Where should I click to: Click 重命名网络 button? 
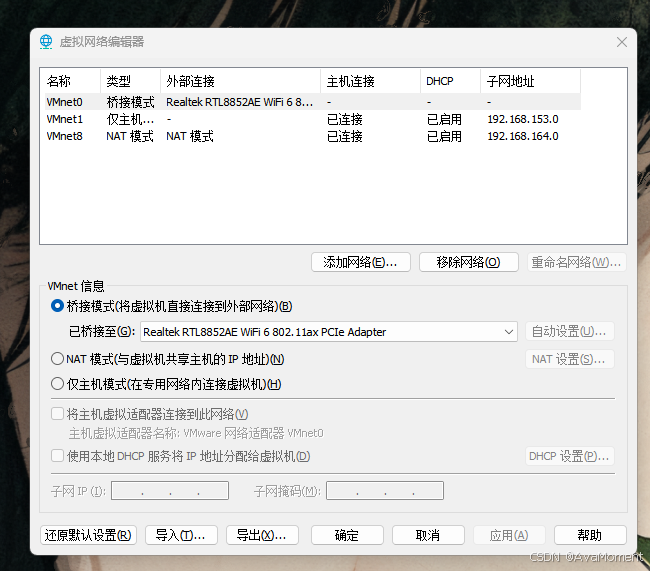(x=576, y=262)
